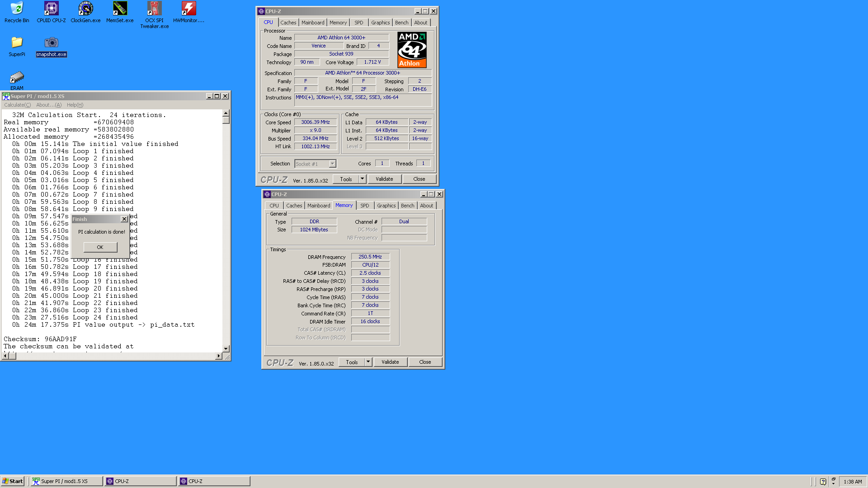Viewport: 868px width, 488px height.
Task: Expand the Socket #1 selection dropdown
Action: pos(332,164)
